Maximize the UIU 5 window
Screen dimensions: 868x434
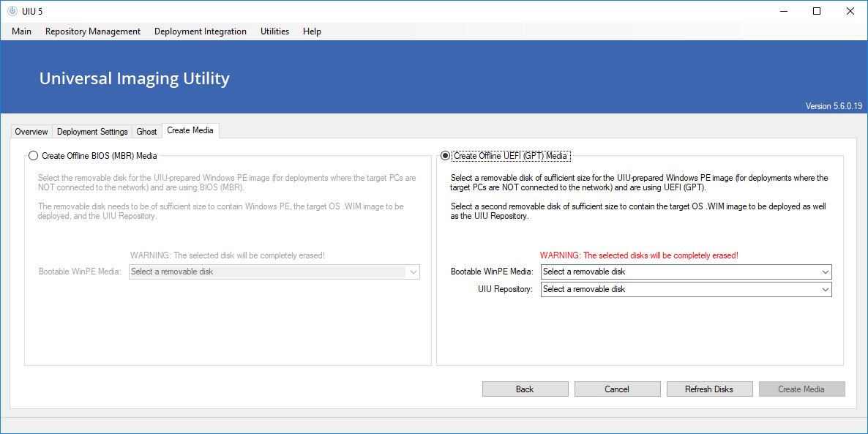click(817, 11)
